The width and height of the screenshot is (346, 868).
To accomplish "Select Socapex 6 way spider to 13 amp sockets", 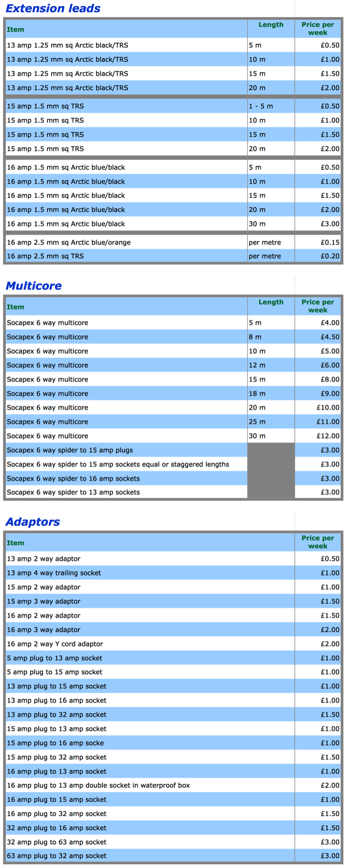I will pos(73,493).
